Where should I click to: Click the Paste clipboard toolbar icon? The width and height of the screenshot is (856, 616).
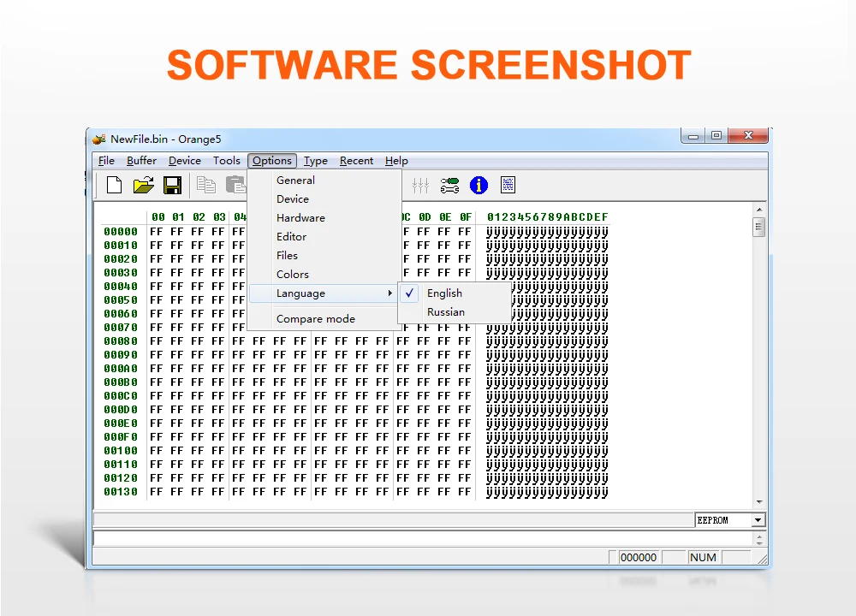(x=236, y=185)
